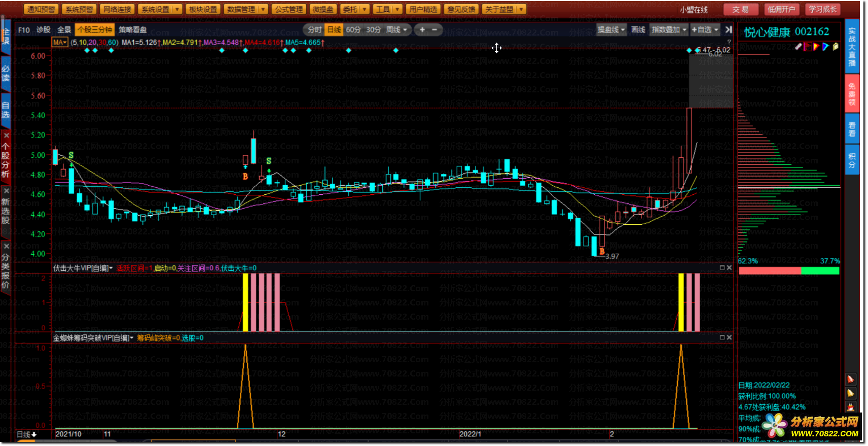Close the 新选股 left sidebar tab
The image size is (868, 446).
click(6, 191)
